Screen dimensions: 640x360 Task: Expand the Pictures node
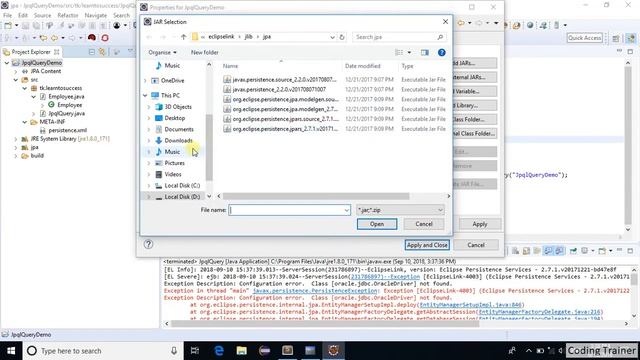pyautogui.click(x=149, y=163)
